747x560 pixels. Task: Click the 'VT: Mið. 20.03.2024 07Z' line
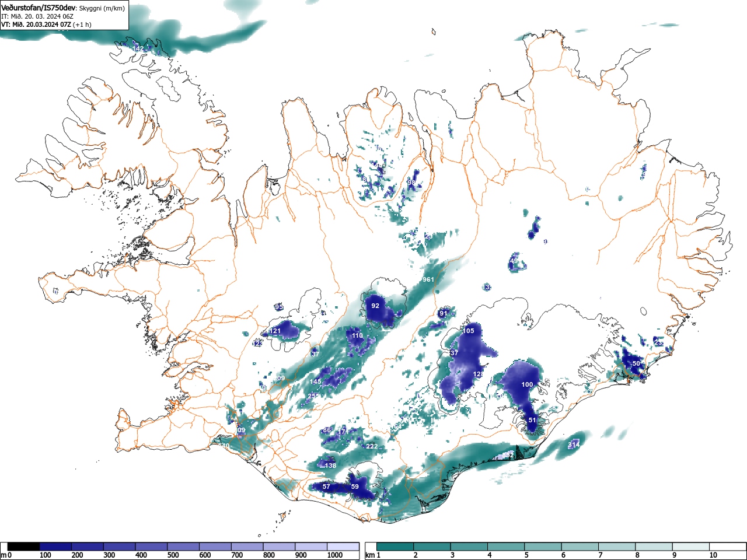(37, 24)
